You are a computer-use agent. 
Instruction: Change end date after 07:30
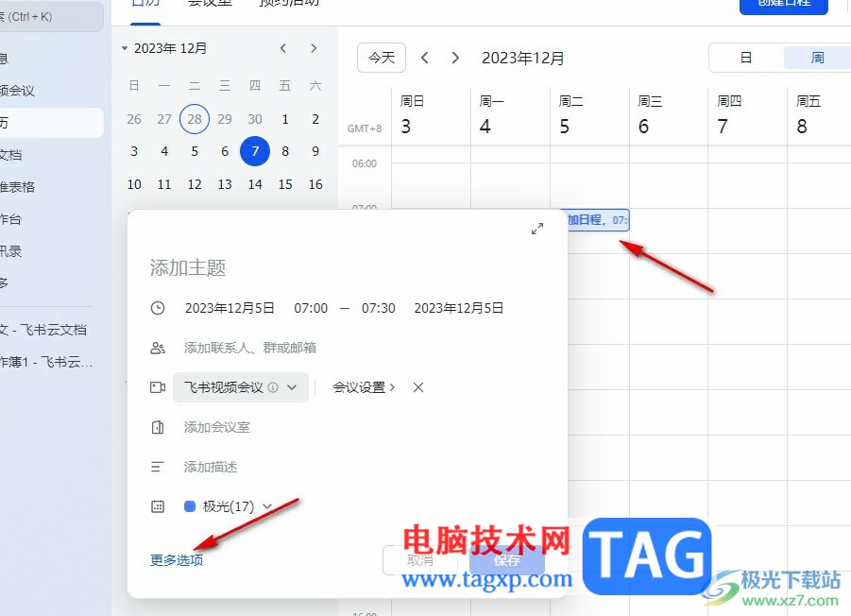pos(459,308)
